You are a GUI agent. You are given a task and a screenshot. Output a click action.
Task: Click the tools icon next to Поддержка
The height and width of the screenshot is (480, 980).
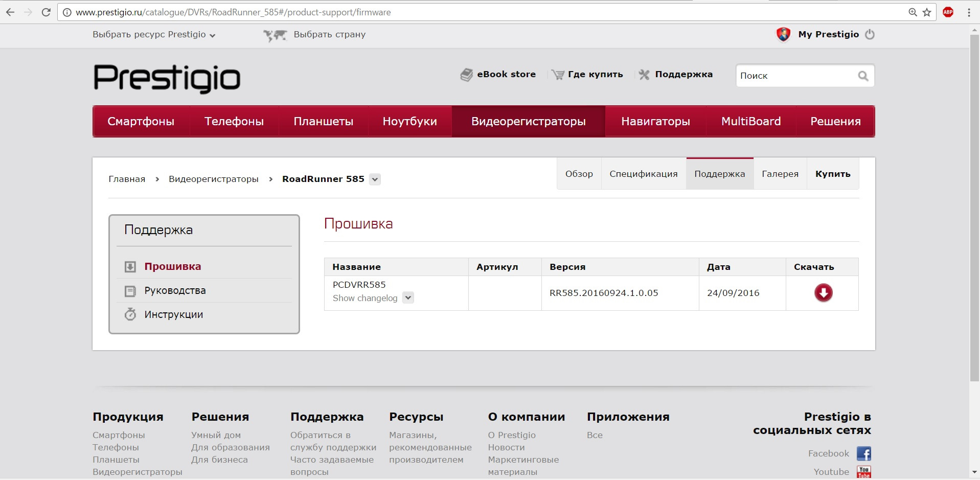644,75
